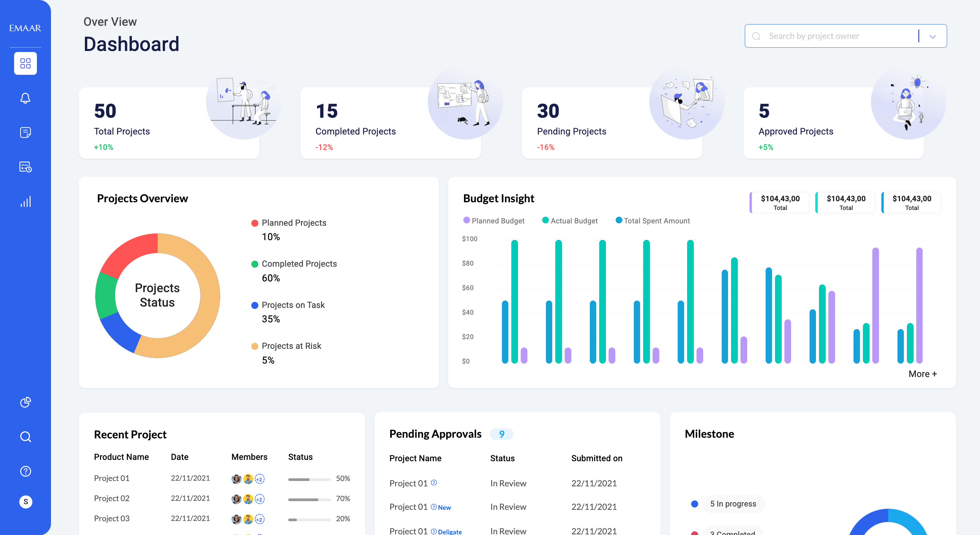Viewport: 980px width, 535px height.
Task: Click More + under Budget Insight chart
Action: click(923, 374)
